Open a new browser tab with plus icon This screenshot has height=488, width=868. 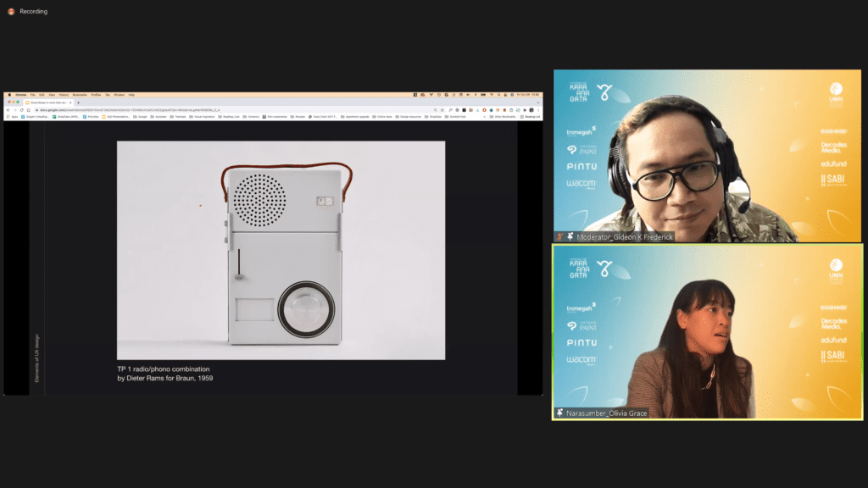(x=78, y=103)
